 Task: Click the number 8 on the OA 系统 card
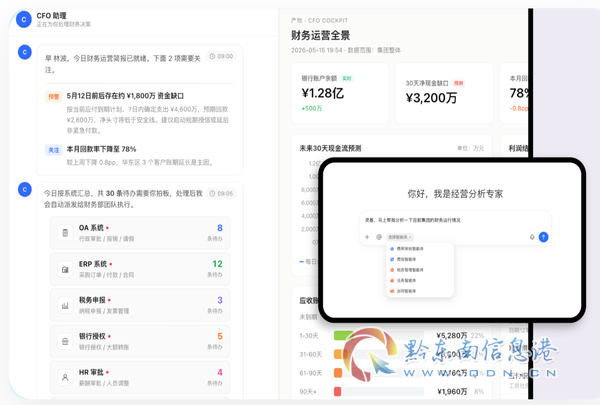(220, 228)
